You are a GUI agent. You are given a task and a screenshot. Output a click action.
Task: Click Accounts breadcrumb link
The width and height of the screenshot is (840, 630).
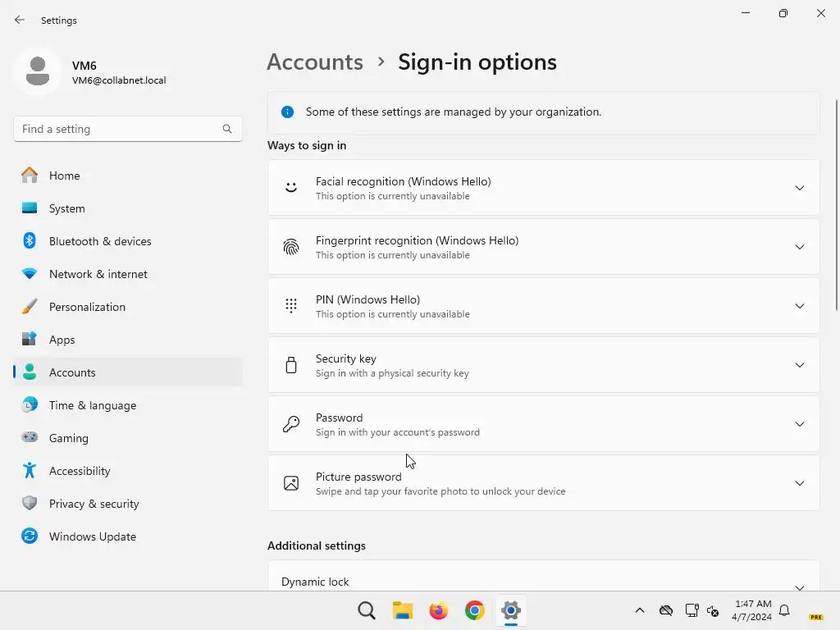[x=315, y=62]
